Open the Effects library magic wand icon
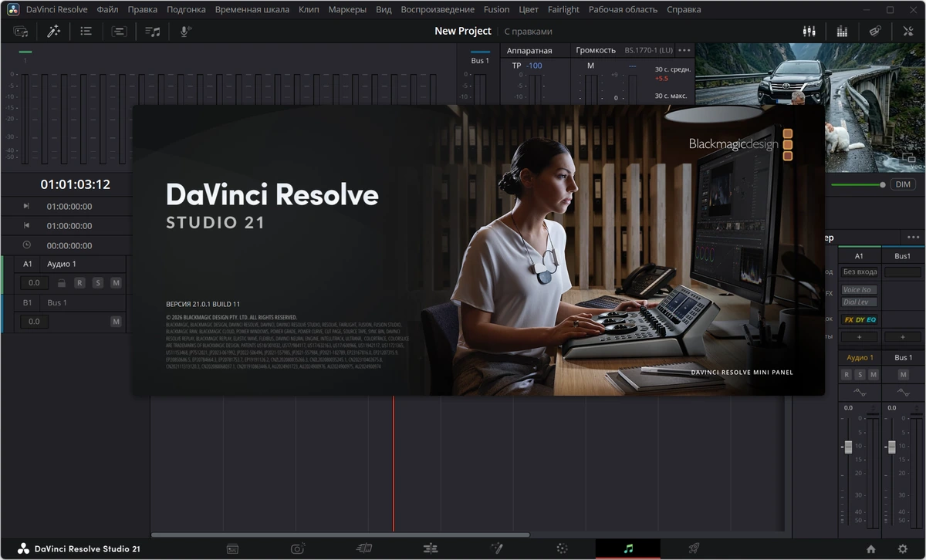926x560 pixels. pyautogui.click(x=53, y=32)
